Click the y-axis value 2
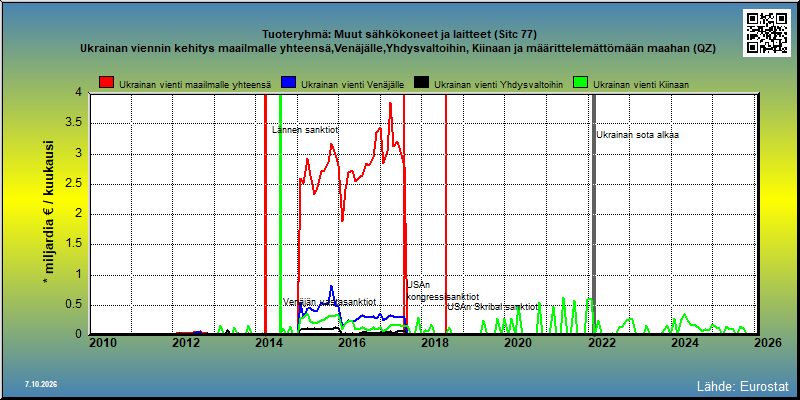Image resolution: width=800 pixels, height=400 pixels. click(x=78, y=214)
